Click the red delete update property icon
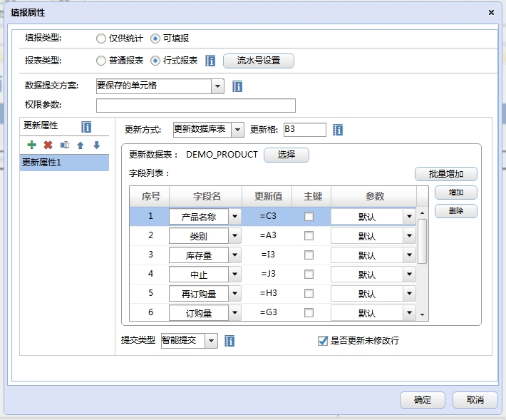This screenshot has width=506, height=420. [x=48, y=145]
